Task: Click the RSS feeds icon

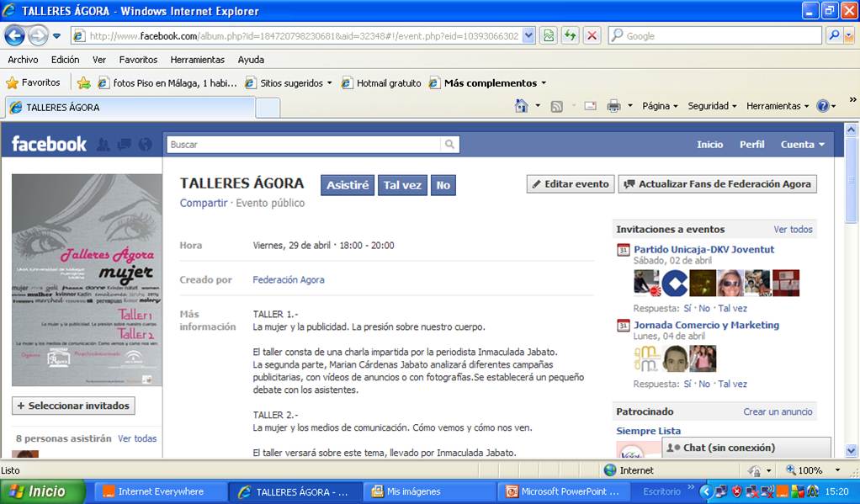Action: (x=557, y=106)
